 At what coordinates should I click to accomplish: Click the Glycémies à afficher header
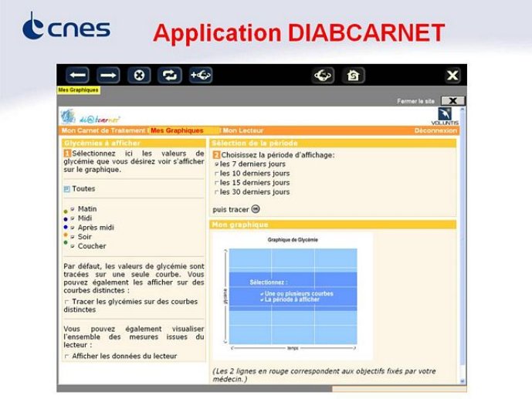(134, 143)
